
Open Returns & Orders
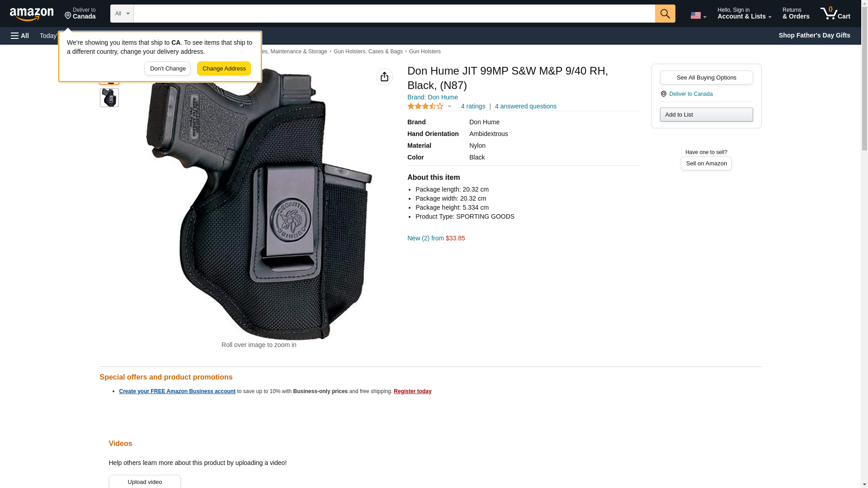796,14
